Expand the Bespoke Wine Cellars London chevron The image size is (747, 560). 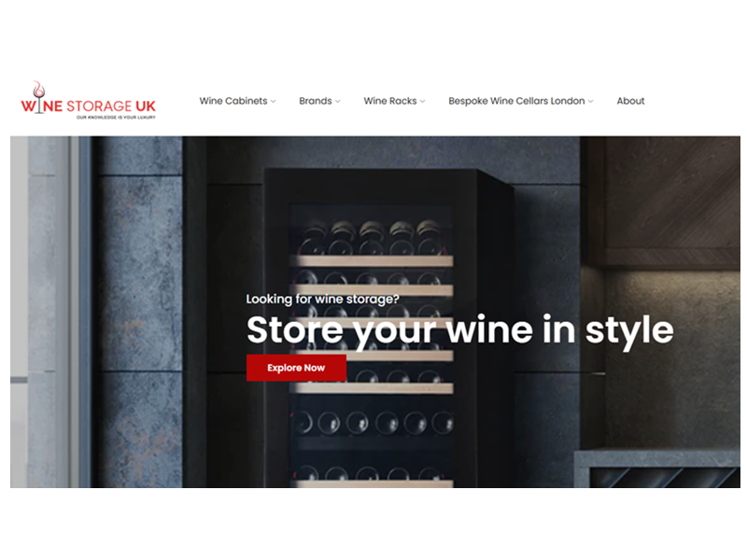(x=591, y=102)
